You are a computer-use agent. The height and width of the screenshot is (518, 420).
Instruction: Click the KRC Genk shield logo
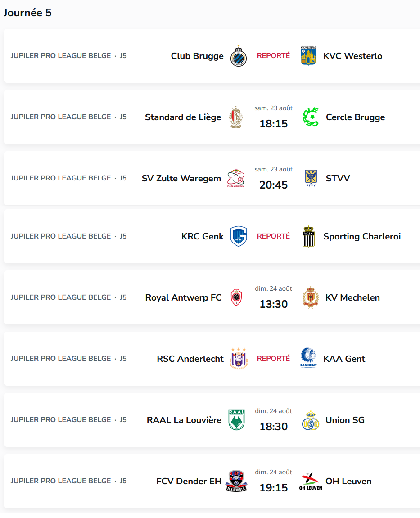tap(238, 236)
